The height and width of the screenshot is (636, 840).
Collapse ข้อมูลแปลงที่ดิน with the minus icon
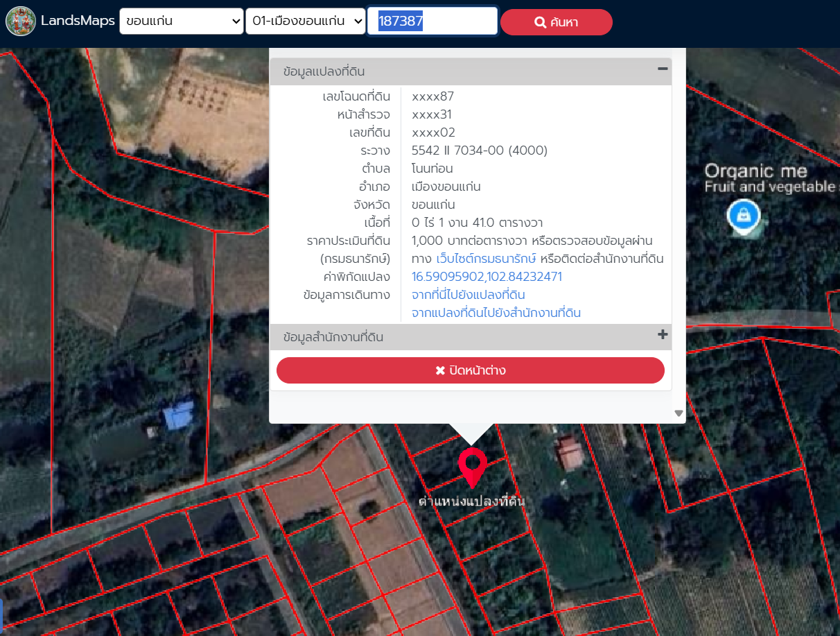pos(663,69)
